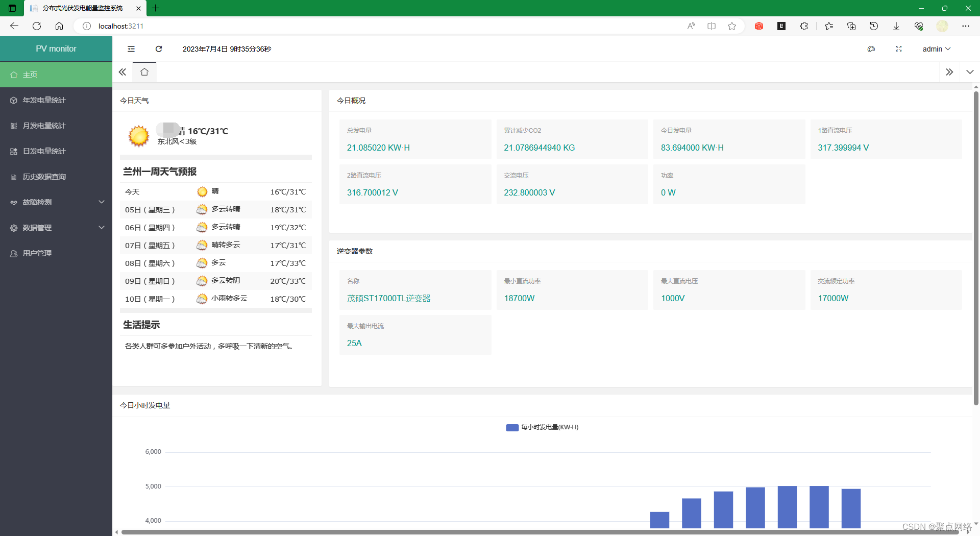Screen dimensions: 980x536
Task: Open a new browser tab
Action: coord(156,8)
